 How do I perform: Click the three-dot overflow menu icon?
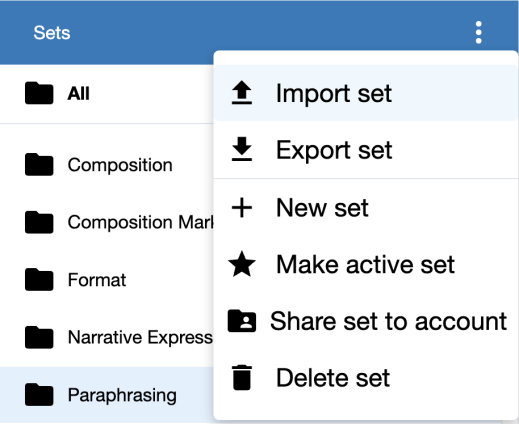478,33
